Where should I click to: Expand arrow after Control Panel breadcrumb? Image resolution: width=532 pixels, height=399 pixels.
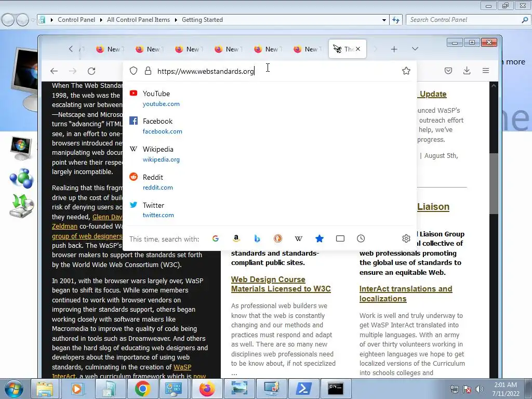point(101,20)
